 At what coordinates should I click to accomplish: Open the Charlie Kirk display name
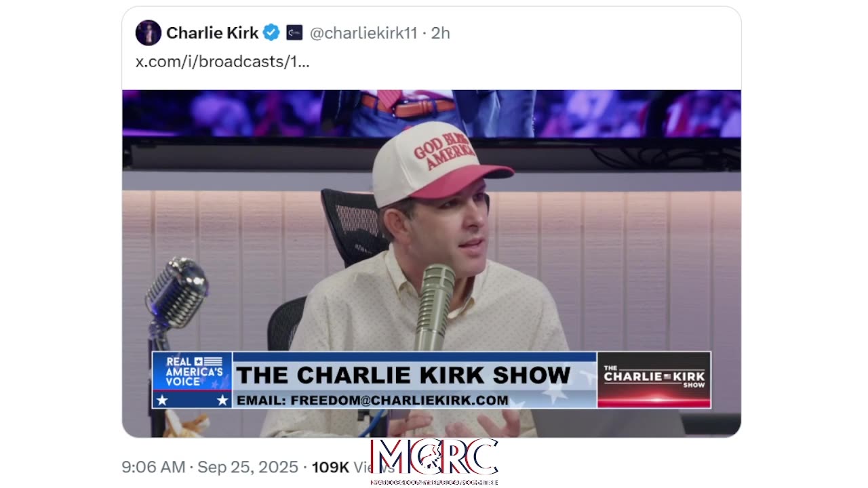[x=212, y=33]
